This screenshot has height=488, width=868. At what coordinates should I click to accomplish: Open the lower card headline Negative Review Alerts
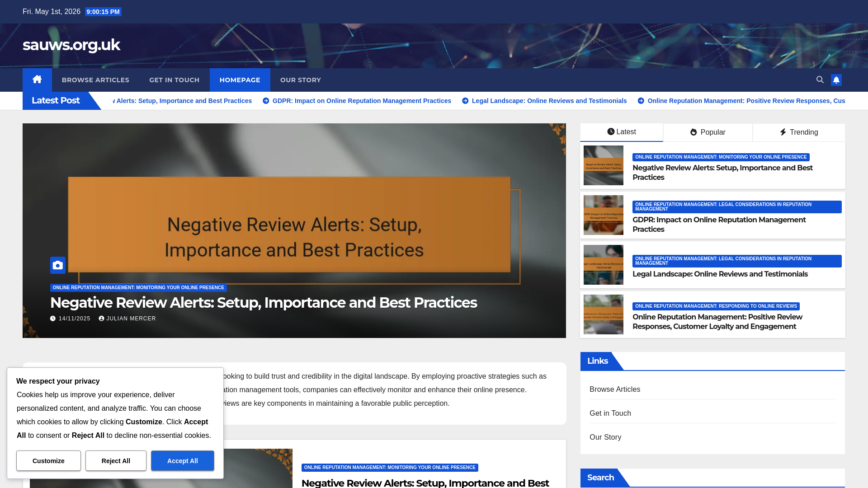point(425,483)
